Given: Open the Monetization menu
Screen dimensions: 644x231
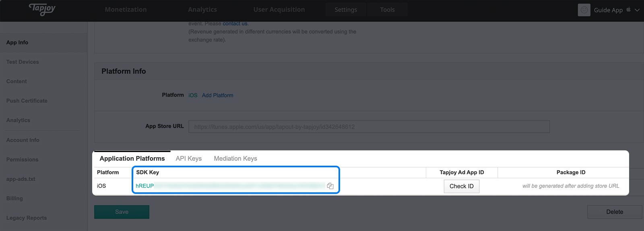Looking at the screenshot, I should [126, 10].
